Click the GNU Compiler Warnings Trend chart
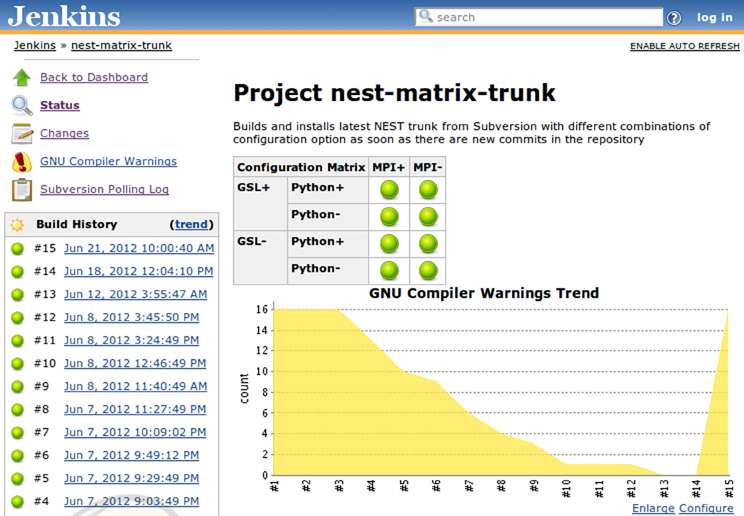The height and width of the screenshot is (516, 744). [x=485, y=393]
